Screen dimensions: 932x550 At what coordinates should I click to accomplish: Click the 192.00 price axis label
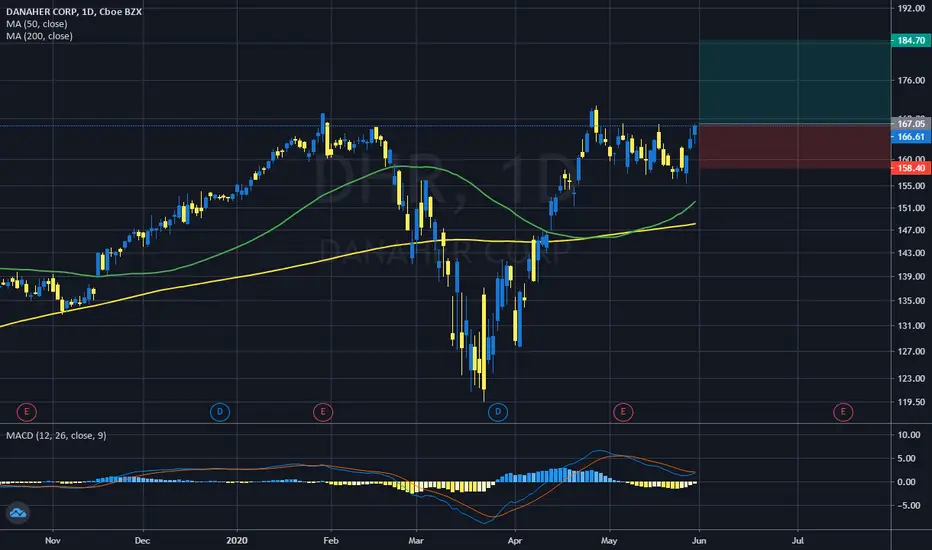point(911,8)
